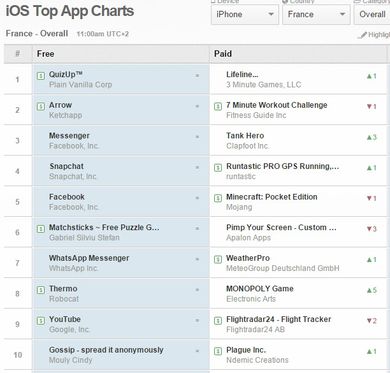This screenshot has height=373, width=390.
Task: Click the Highlight pencil icon
Action: pos(362,35)
